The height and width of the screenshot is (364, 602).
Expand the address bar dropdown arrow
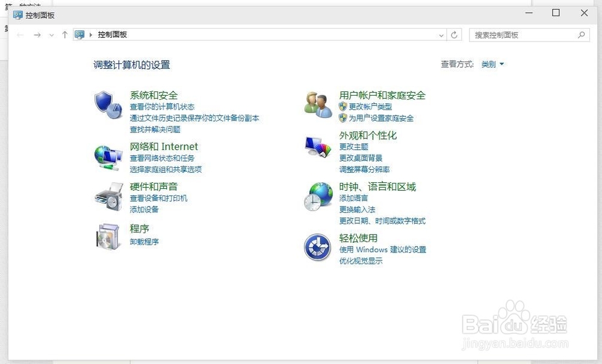(x=441, y=35)
